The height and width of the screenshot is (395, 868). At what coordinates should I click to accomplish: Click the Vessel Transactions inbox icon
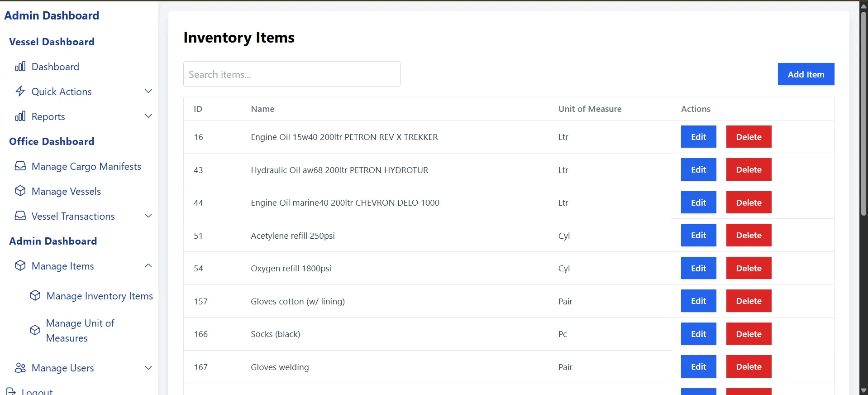(20, 216)
